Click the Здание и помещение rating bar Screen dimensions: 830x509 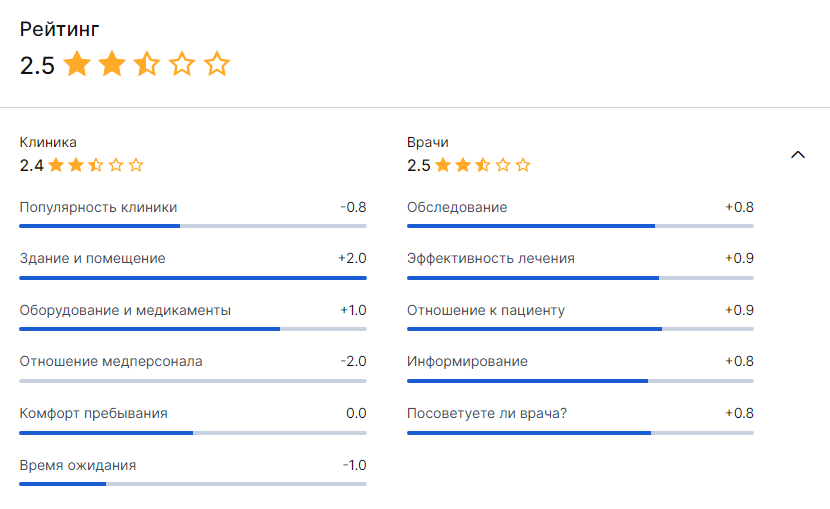[193, 277]
